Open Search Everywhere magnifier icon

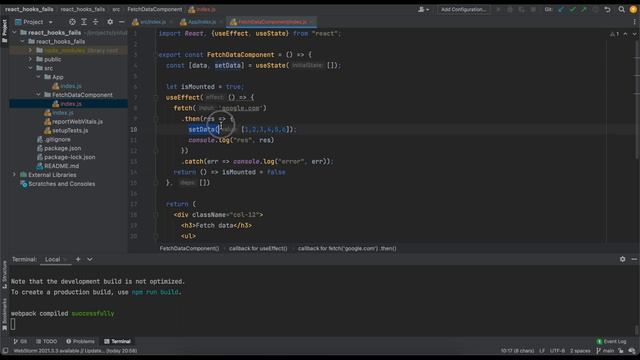[x=621, y=9]
